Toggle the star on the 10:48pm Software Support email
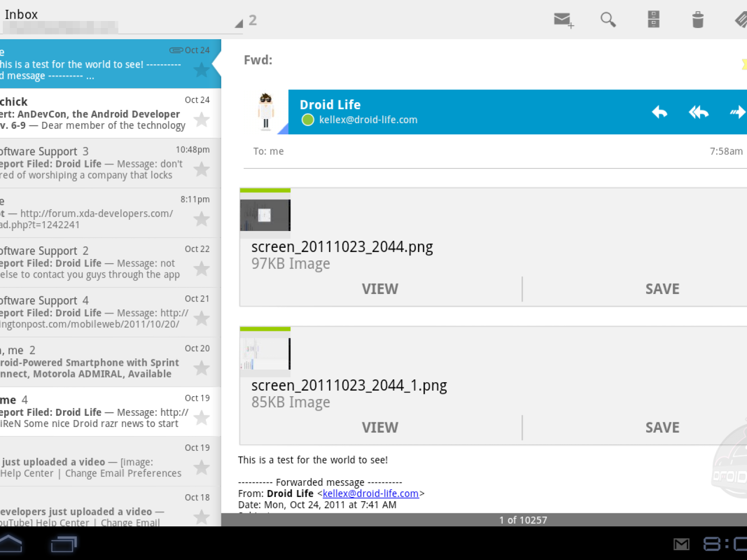Image resolution: width=747 pixels, height=560 pixels. click(x=201, y=169)
